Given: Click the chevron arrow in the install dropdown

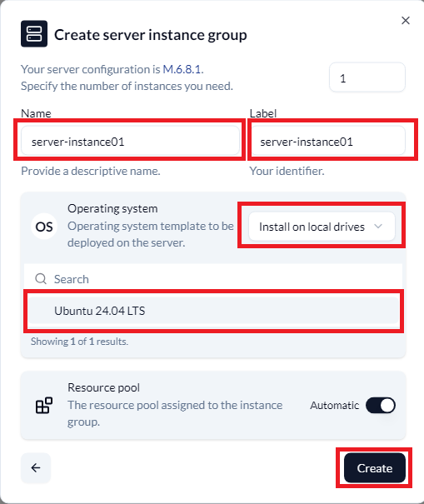Looking at the screenshot, I should point(378,227).
